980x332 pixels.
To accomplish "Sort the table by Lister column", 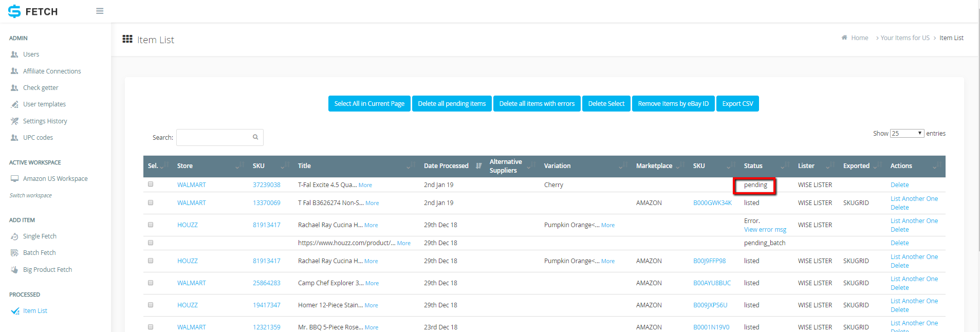I will (x=816, y=166).
